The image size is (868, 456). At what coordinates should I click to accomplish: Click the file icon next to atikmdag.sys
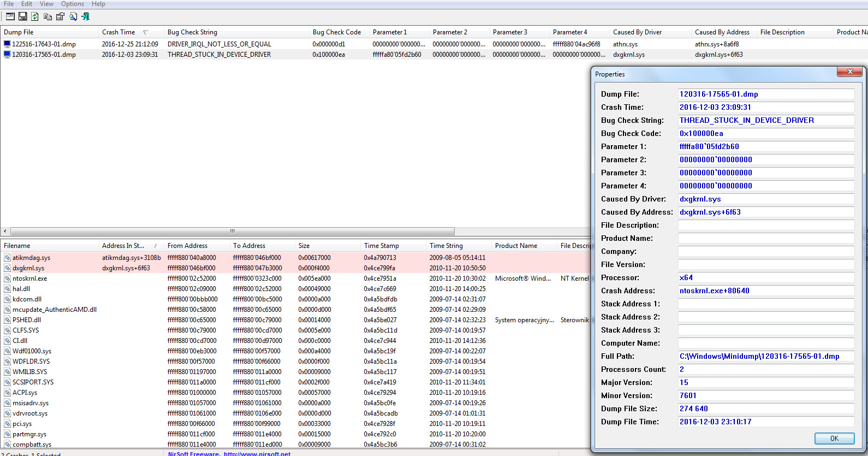pos(7,257)
